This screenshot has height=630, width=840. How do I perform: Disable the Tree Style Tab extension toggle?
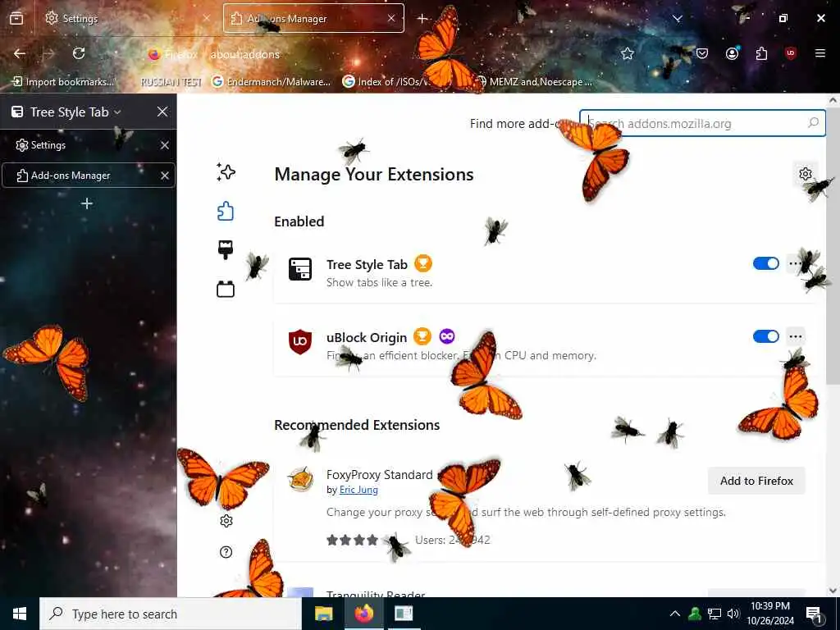(x=765, y=263)
